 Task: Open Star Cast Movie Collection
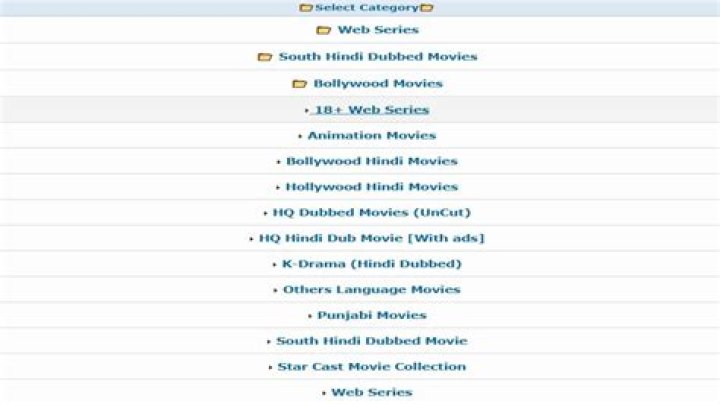[x=371, y=367]
